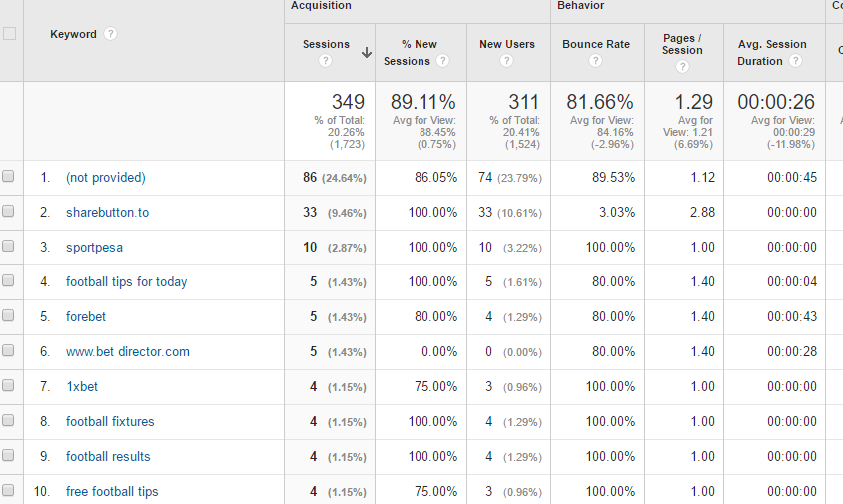
Task: Open the sportpesa keyword link
Action: [x=94, y=248]
